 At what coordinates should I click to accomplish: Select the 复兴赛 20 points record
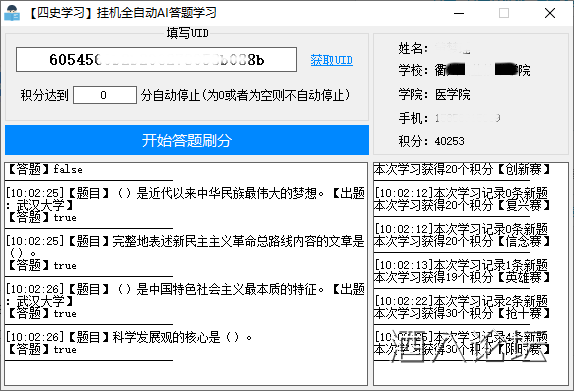point(462,205)
